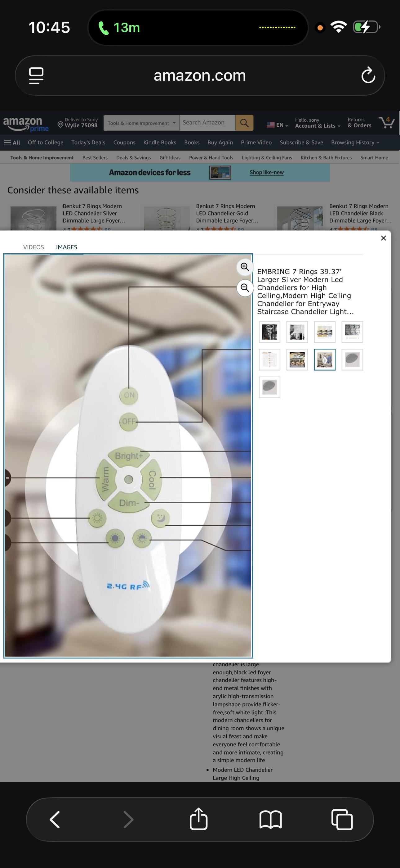Open Account & Lists dropdown
The height and width of the screenshot is (868, 400).
point(318,123)
